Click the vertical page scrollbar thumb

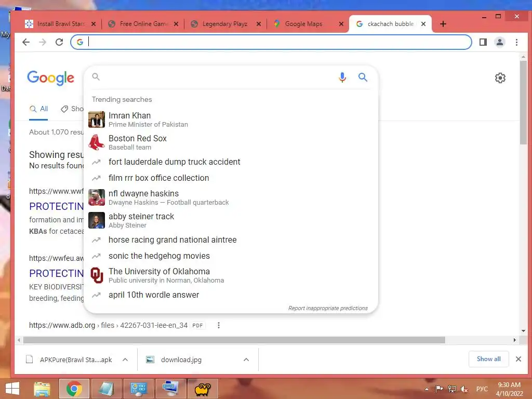coord(524,102)
